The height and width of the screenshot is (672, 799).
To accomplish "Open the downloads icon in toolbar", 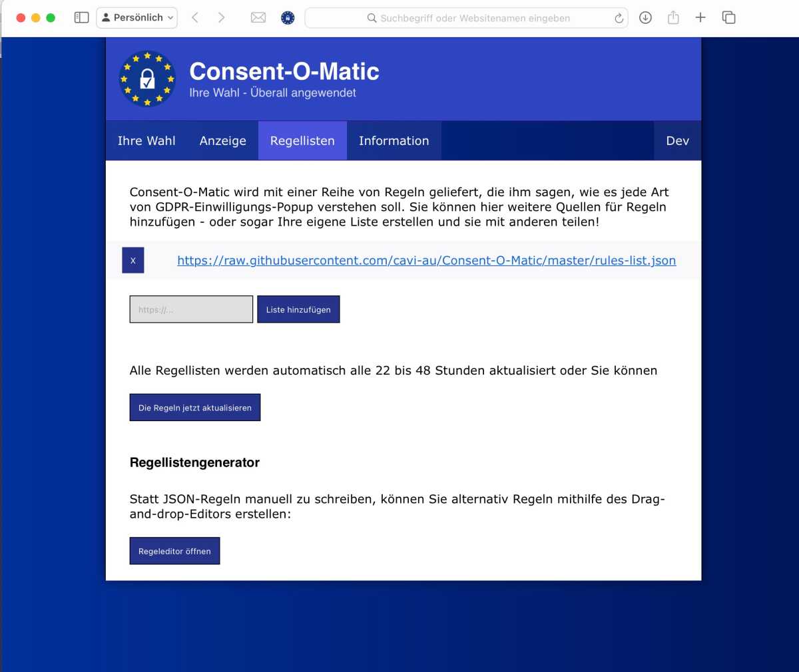I will pos(645,18).
